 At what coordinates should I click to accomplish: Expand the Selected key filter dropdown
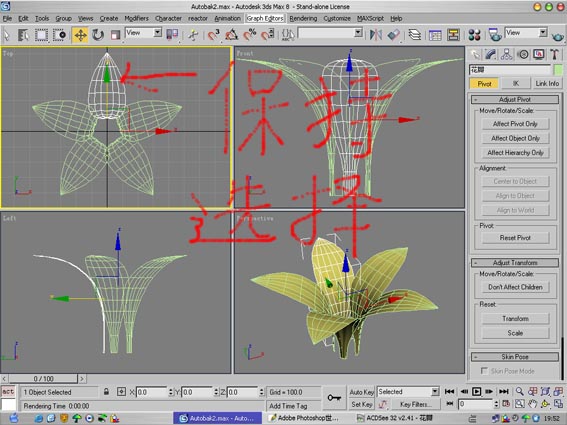click(408, 392)
